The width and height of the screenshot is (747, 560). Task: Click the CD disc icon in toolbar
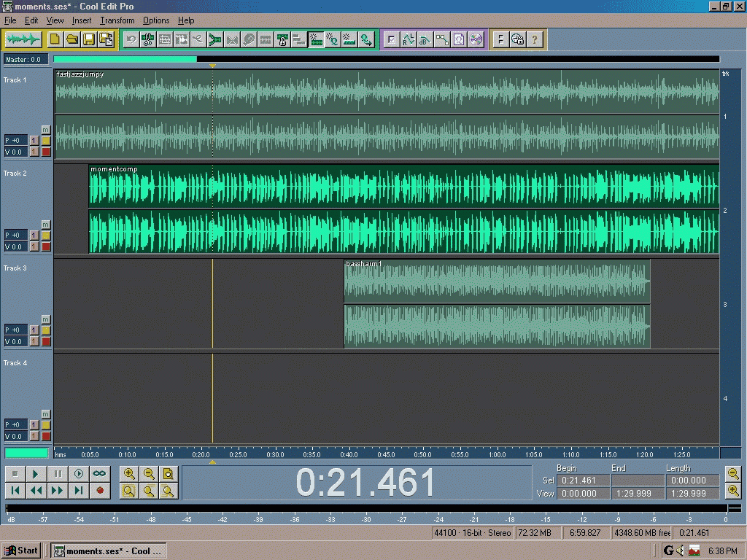click(x=476, y=39)
